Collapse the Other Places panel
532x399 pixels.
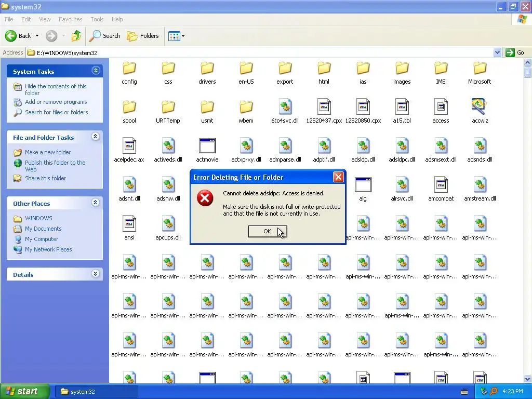tap(96, 203)
